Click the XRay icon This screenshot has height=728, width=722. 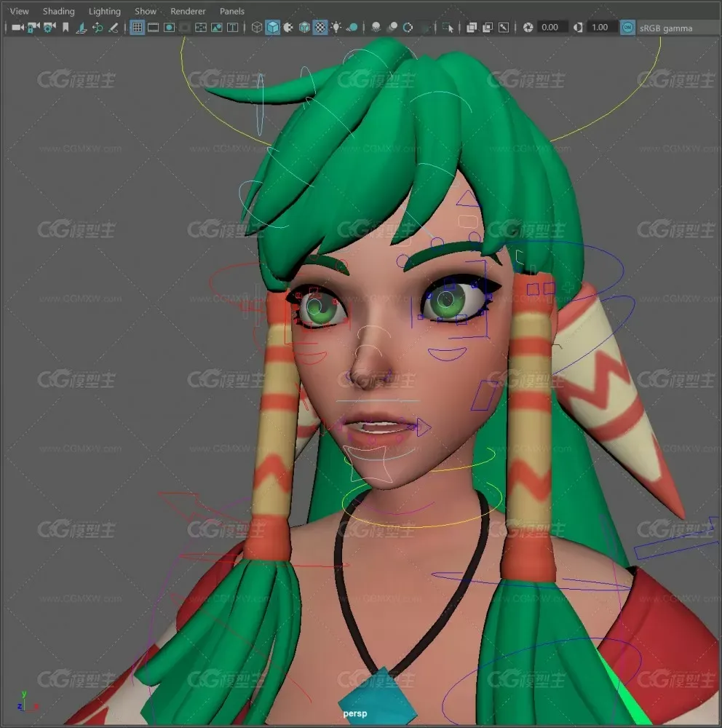click(x=472, y=28)
